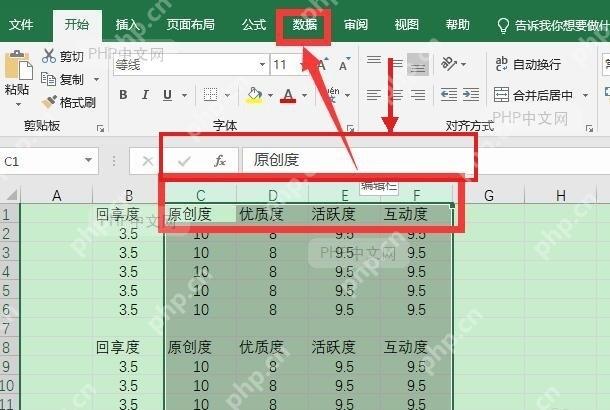Align text to bottom
This screenshot has width=610, height=410.
(x=418, y=65)
